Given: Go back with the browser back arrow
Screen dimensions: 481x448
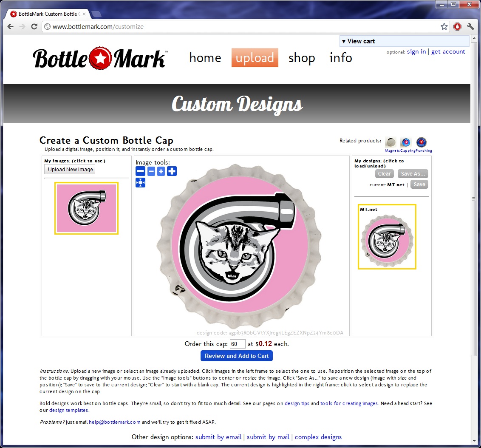Looking at the screenshot, I should (x=11, y=27).
